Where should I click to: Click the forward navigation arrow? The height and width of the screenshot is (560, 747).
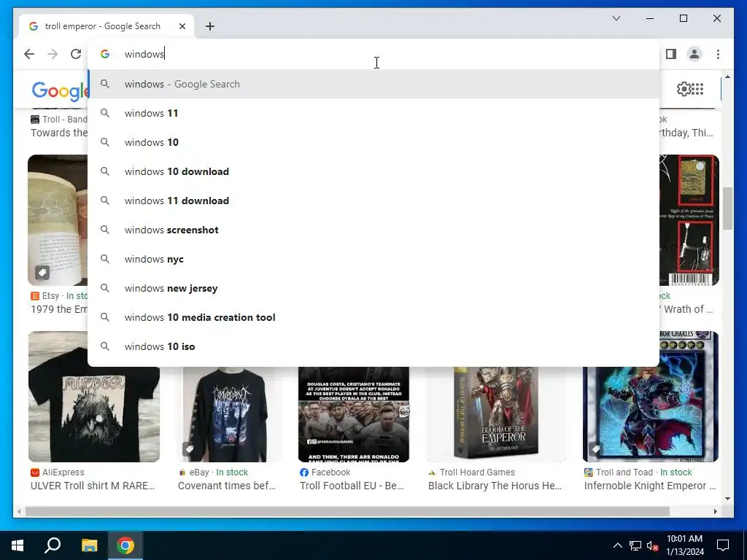(53, 54)
